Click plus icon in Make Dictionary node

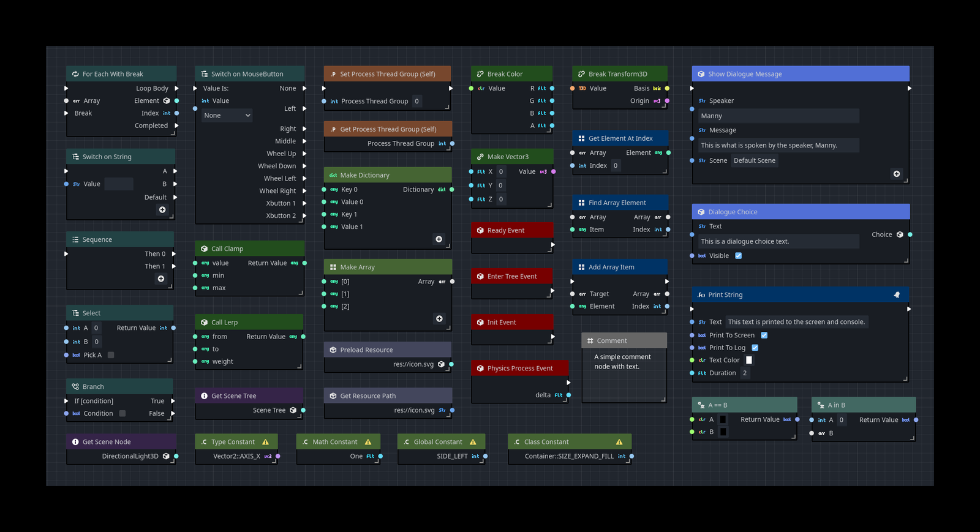coord(439,239)
